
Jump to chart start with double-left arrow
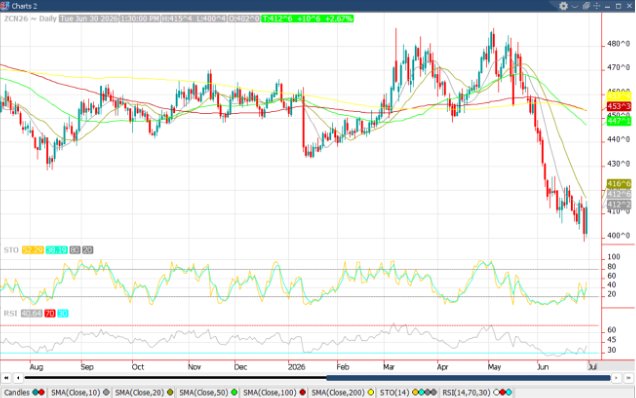6,378
